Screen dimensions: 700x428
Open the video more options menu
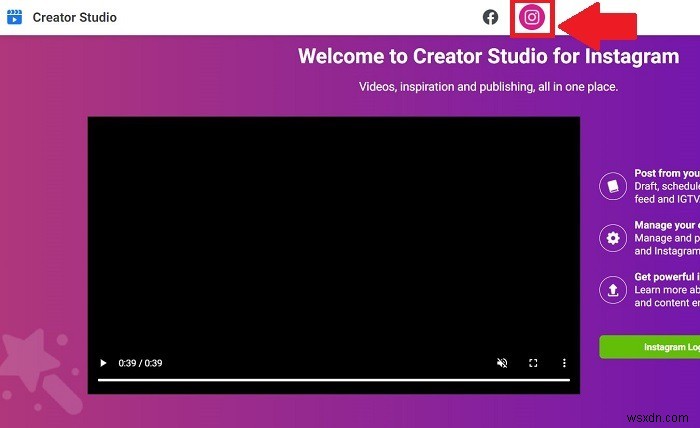tap(564, 363)
